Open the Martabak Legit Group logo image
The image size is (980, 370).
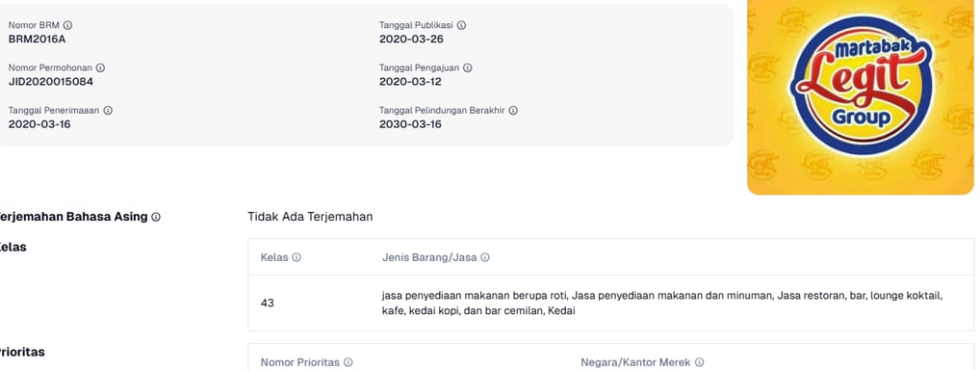(x=861, y=95)
